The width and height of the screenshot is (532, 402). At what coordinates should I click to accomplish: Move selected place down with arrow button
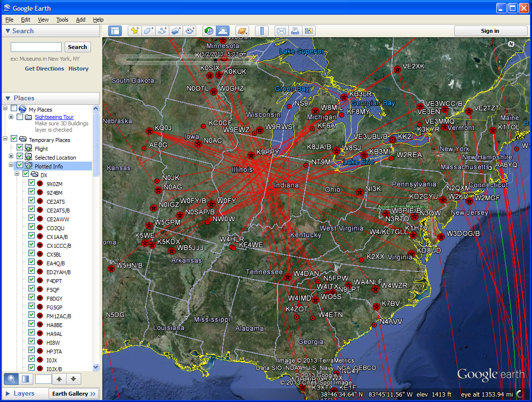pos(73,378)
